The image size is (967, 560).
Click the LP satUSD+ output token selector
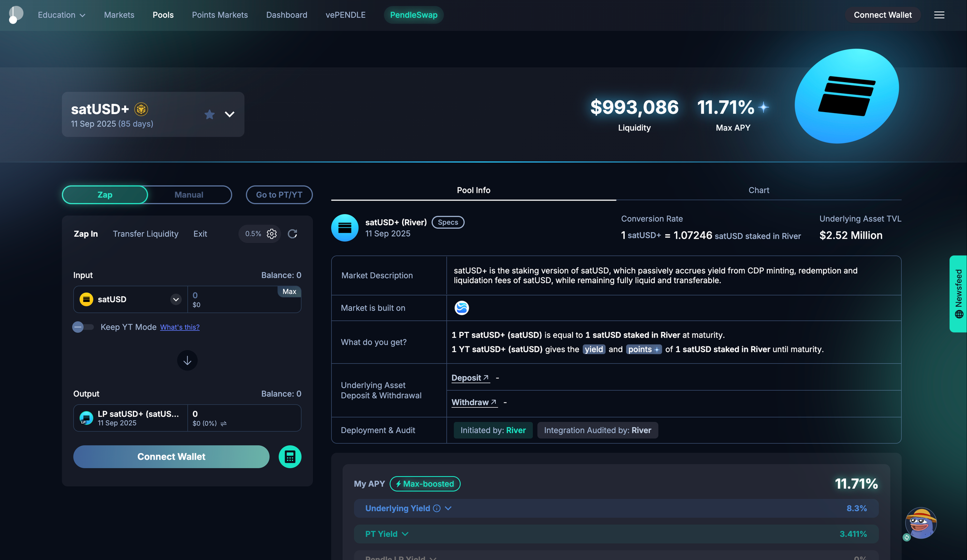tap(131, 418)
